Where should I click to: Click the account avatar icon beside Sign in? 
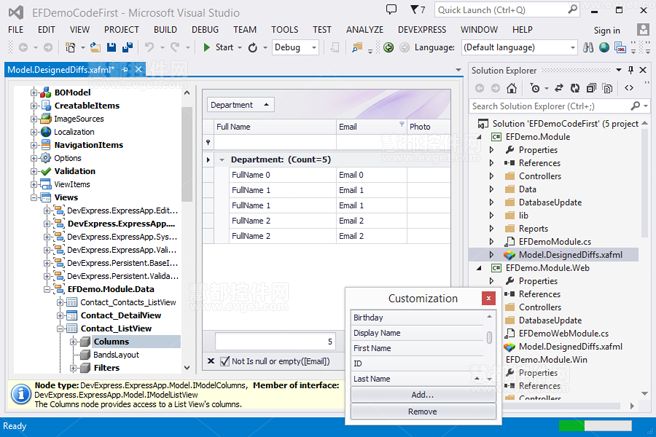tap(642, 30)
